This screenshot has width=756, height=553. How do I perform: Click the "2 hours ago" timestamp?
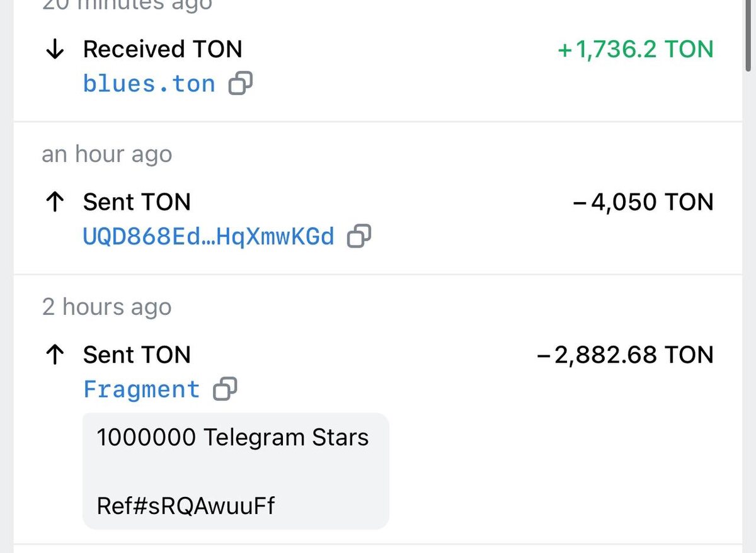coord(107,307)
